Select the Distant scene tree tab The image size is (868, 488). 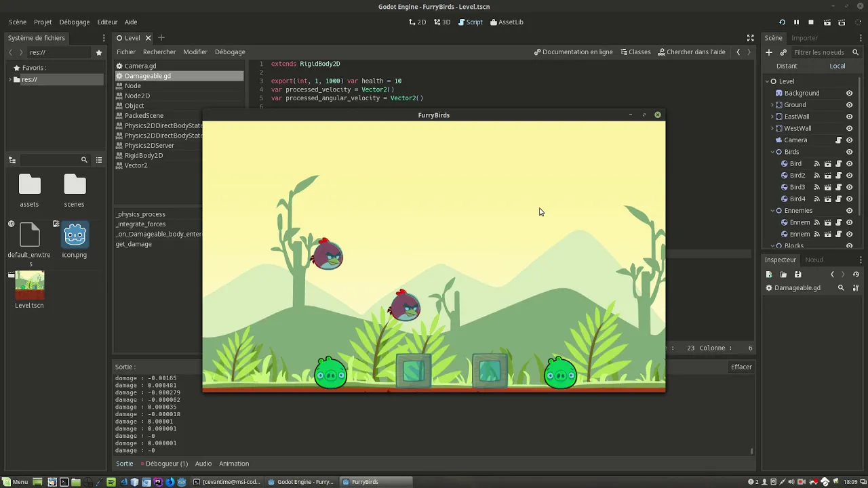[787, 66]
